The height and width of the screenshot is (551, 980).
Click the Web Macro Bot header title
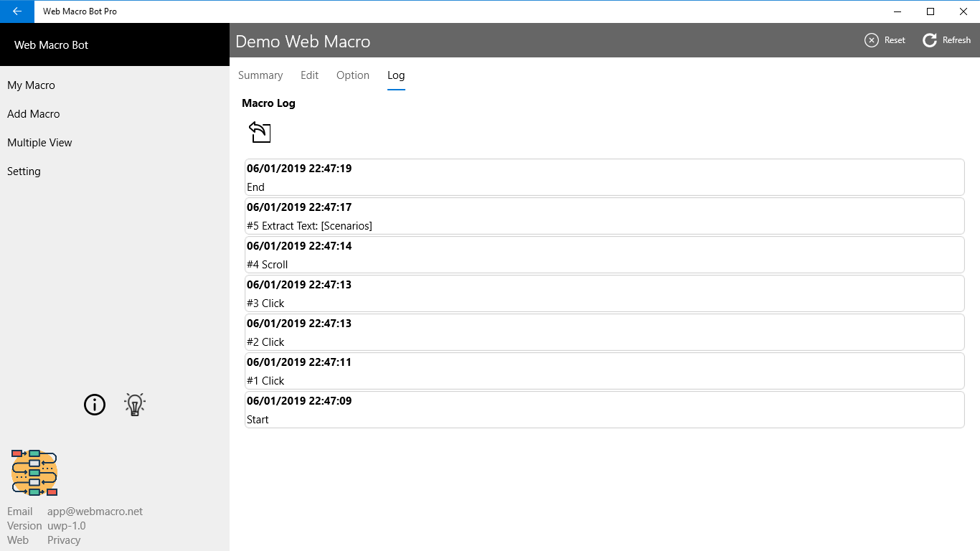[50, 44]
